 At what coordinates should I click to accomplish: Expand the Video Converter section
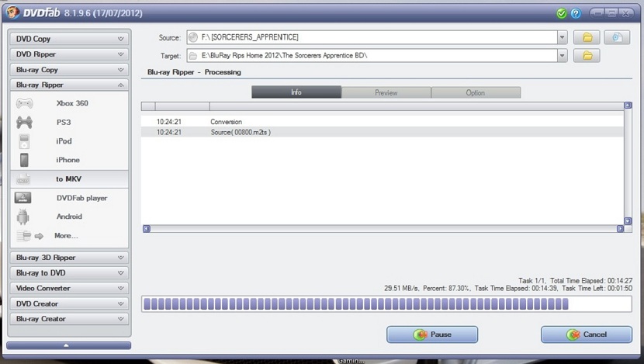coord(69,289)
